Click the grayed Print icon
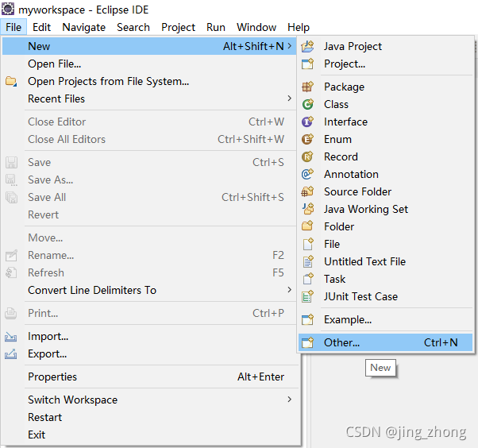 10,313
